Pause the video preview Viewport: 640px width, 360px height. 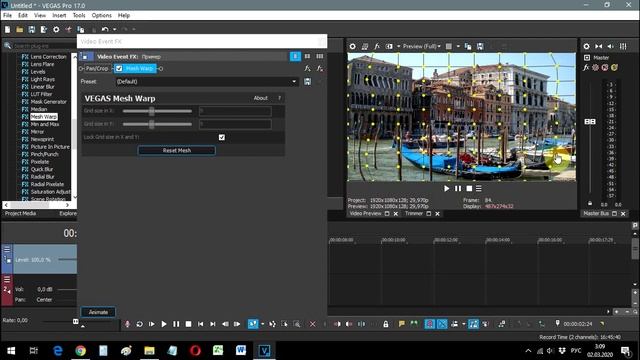[x=458, y=189]
